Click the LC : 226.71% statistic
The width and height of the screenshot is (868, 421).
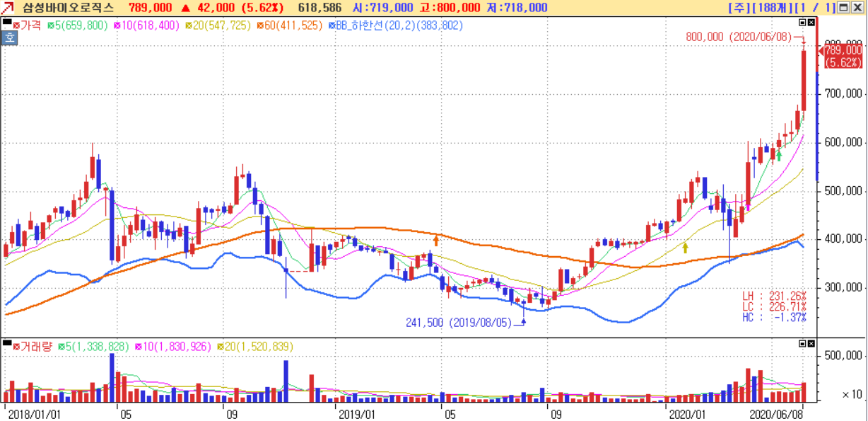pyautogui.click(x=774, y=306)
